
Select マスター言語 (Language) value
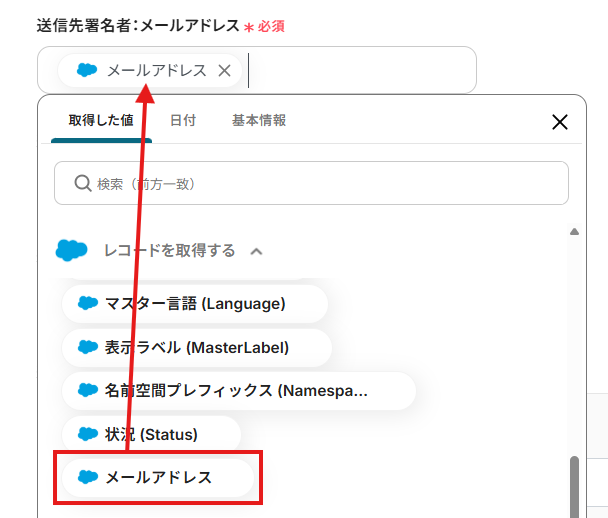(195, 304)
